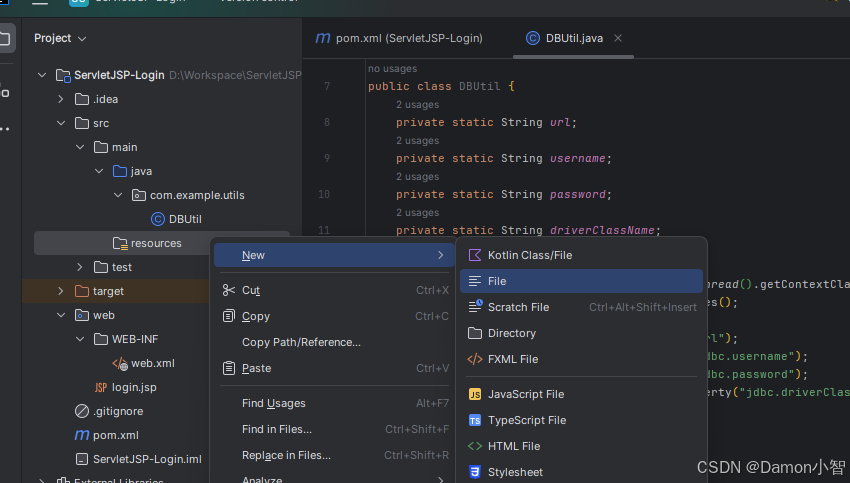The image size is (850, 483).
Task: Expand the .idea folder
Action: (x=61, y=99)
